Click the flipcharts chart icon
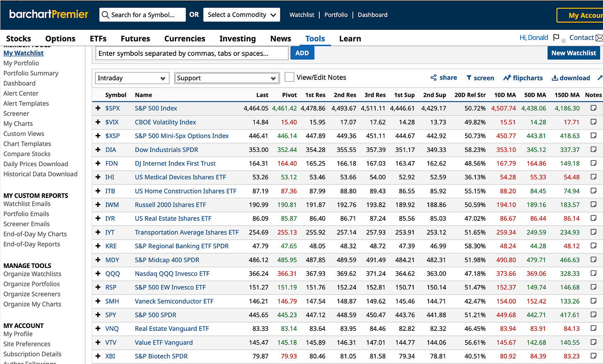 (507, 78)
